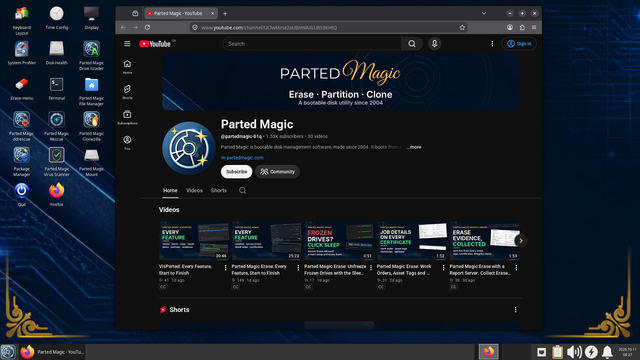Click the YouTube logo

click(155, 44)
